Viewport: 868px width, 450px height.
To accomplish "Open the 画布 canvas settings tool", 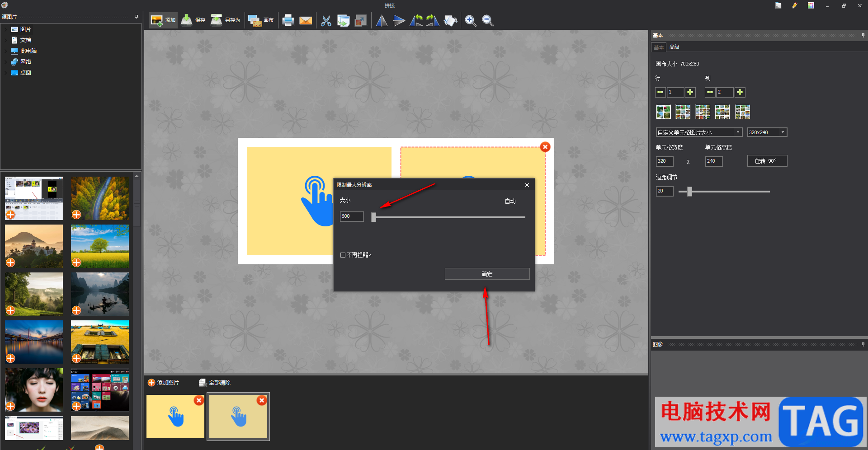I will tap(261, 20).
